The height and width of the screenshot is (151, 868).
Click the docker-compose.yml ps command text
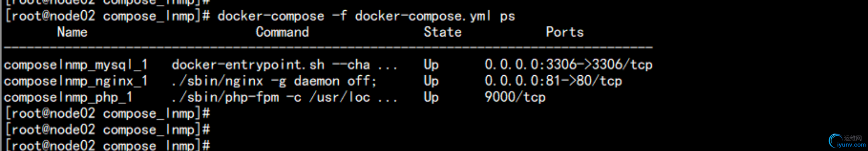[x=435, y=16]
